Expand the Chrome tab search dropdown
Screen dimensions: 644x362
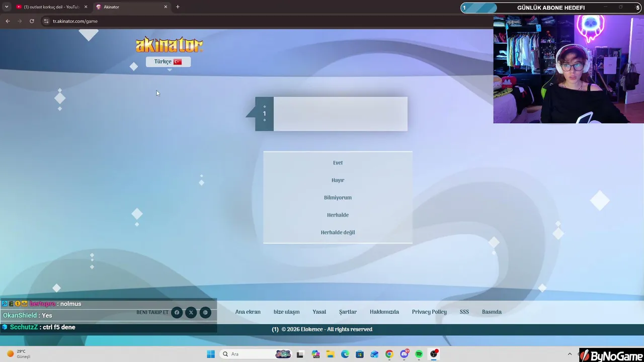[x=7, y=7]
